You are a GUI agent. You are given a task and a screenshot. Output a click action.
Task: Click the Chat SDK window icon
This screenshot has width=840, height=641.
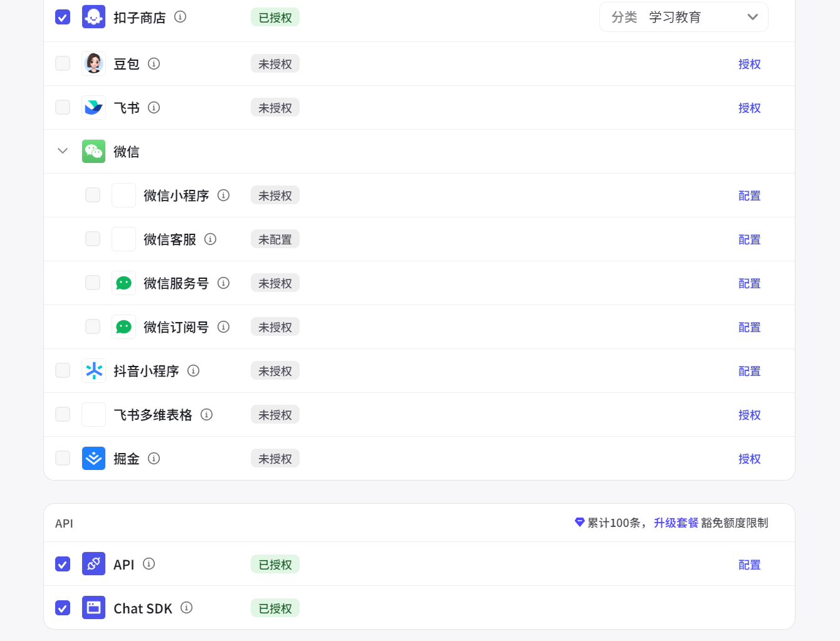[x=93, y=608]
